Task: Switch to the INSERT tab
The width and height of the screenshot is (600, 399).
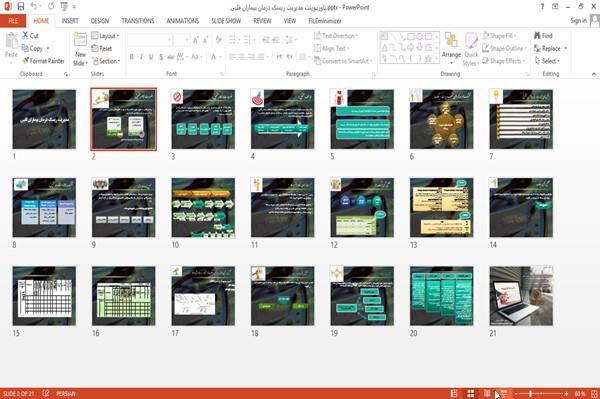Action: [x=70, y=21]
